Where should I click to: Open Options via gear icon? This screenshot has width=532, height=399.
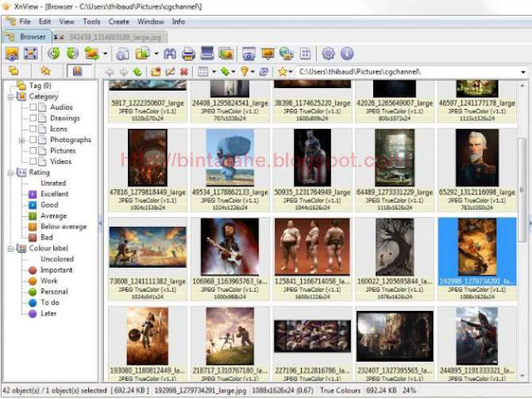328,53
